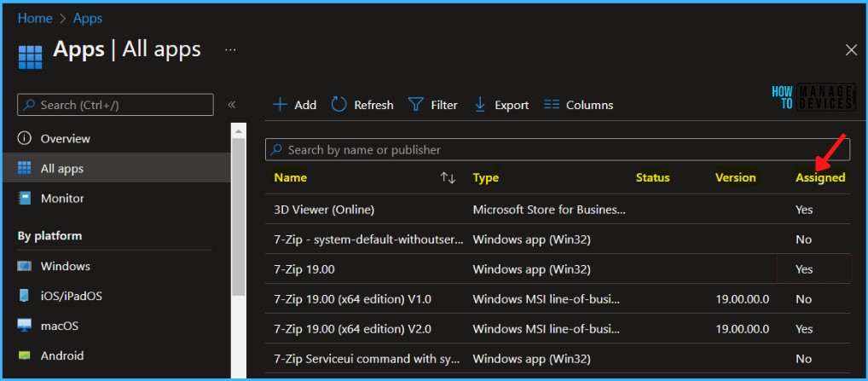Viewport: 868px width, 381px height.
Task: Click the Filter button label
Action: pyautogui.click(x=444, y=105)
